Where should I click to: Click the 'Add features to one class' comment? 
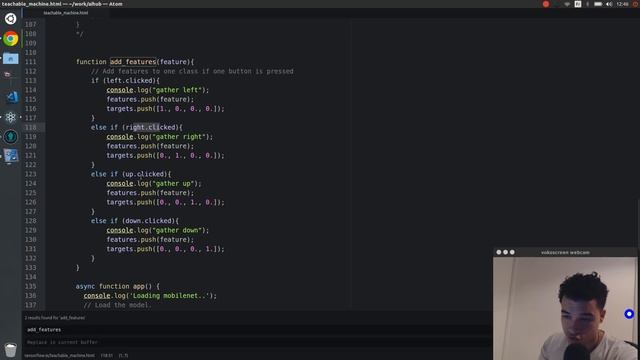(192, 71)
